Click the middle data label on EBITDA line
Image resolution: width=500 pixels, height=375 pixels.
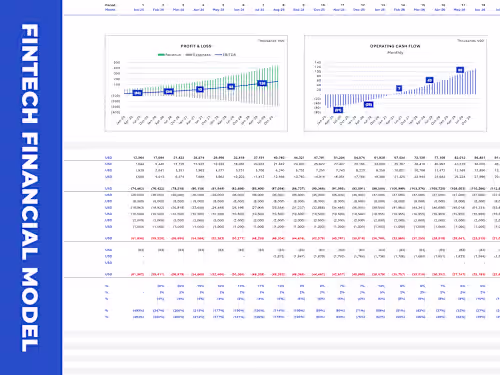coord(200,89)
